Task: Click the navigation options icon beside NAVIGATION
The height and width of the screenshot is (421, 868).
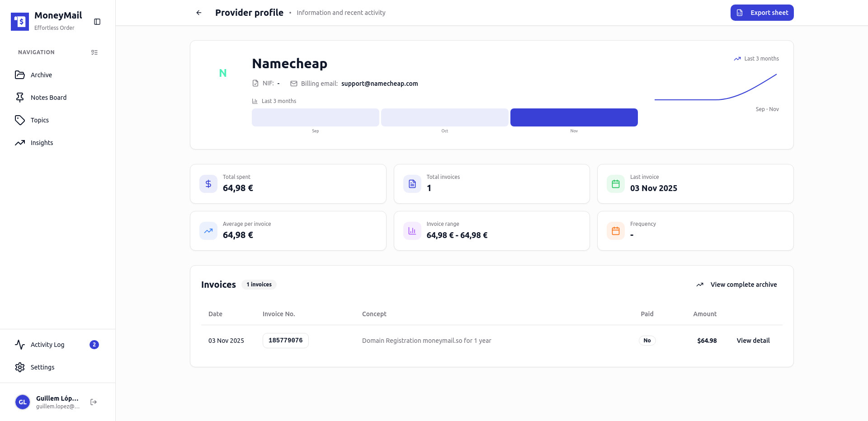Action: click(94, 52)
